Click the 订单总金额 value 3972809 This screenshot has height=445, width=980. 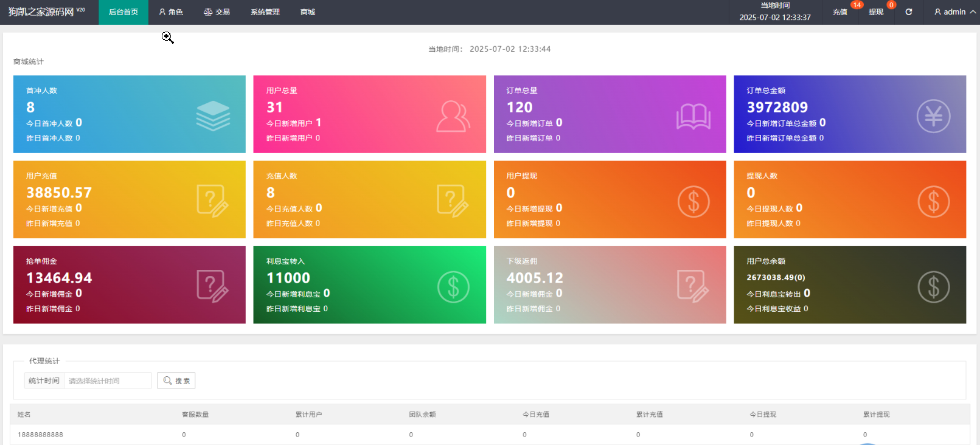[777, 108]
